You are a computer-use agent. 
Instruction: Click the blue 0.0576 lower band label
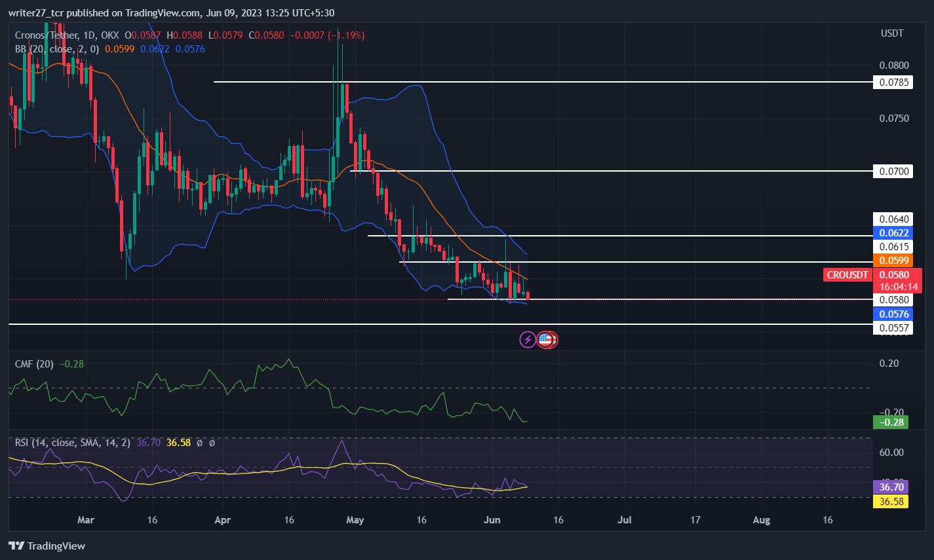coord(893,314)
